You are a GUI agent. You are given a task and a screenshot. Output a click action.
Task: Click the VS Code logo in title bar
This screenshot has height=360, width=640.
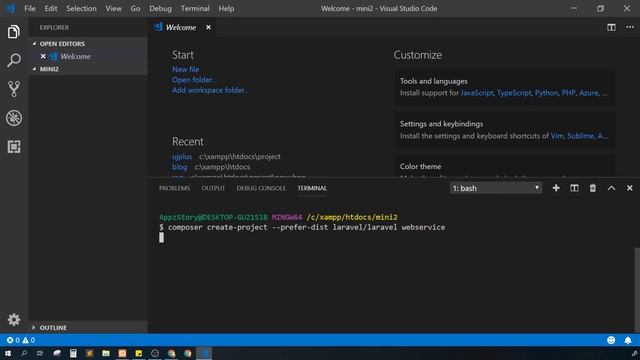(x=10, y=8)
